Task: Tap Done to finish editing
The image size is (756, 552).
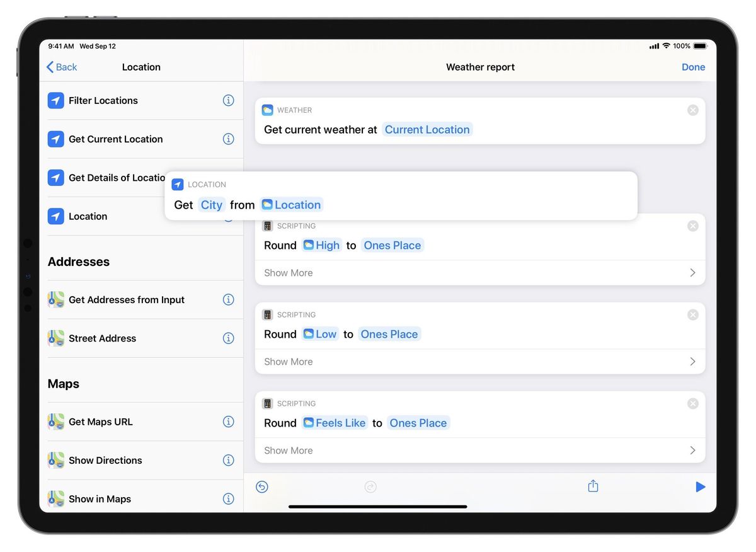Action: tap(693, 67)
